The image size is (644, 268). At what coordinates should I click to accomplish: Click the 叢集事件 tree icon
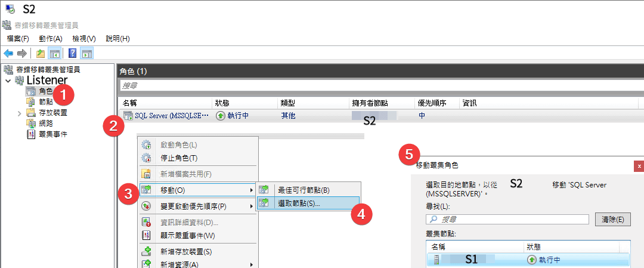pos(31,134)
